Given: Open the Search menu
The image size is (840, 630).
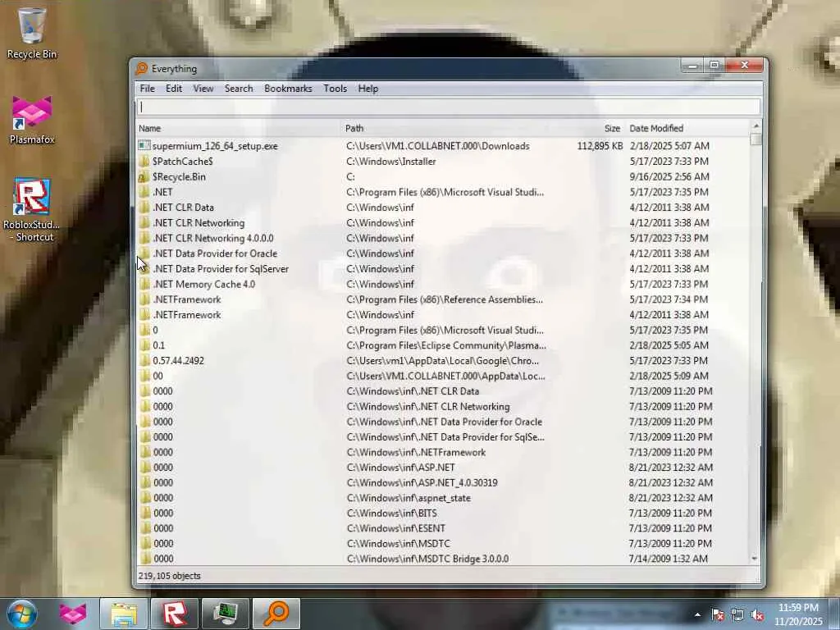Looking at the screenshot, I should 239,89.
